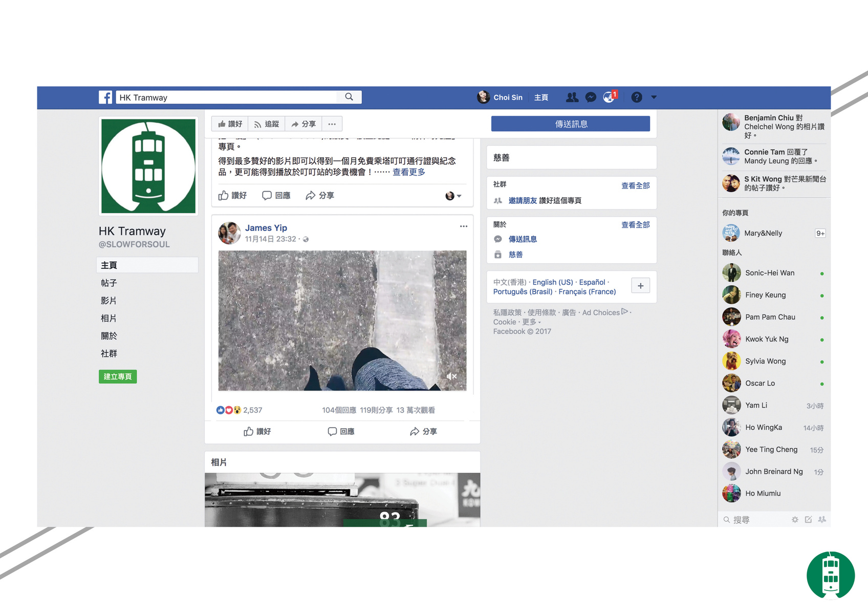Click the green 建立專頁 button
This screenshot has width=868, height=614.
click(x=118, y=377)
